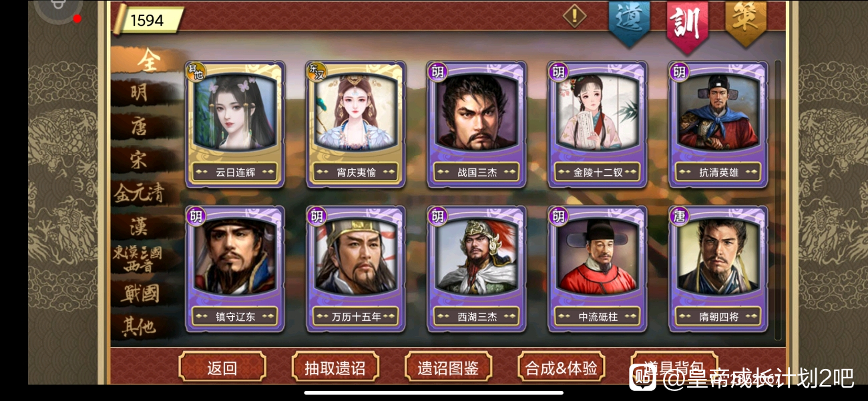
Task: Tap the scroll icon beside 1594
Action: point(118,19)
